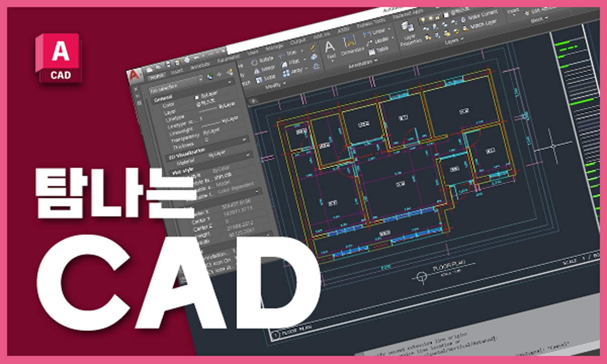Collapse the General section in Properties
607x364 pixels.
163,98
